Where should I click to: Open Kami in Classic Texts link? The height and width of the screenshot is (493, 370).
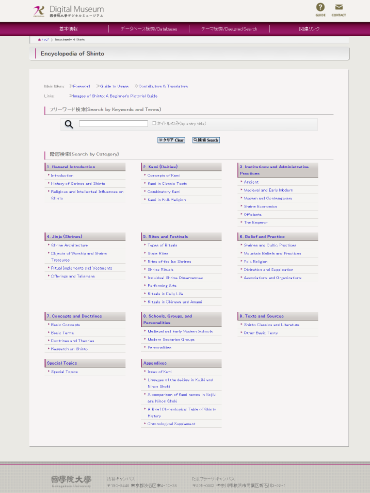click(167, 184)
